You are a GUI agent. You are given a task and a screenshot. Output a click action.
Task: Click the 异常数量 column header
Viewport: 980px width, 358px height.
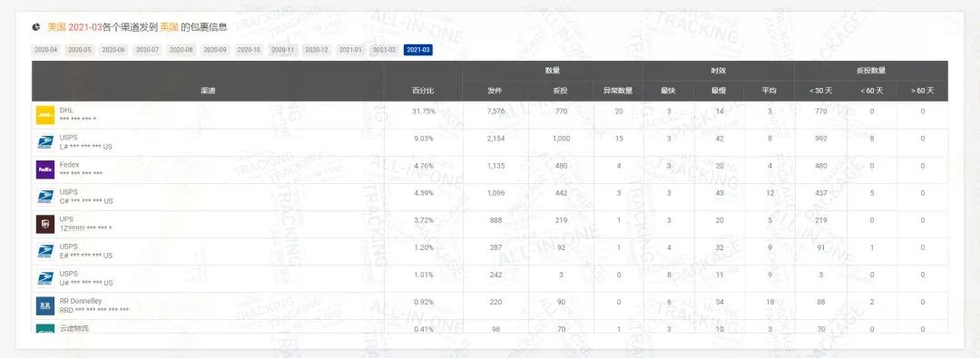618,91
